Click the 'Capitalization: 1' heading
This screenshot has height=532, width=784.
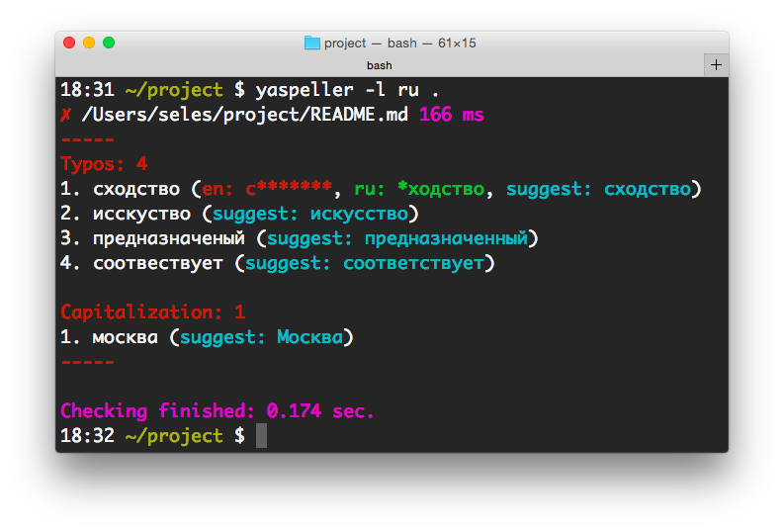click(x=152, y=312)
